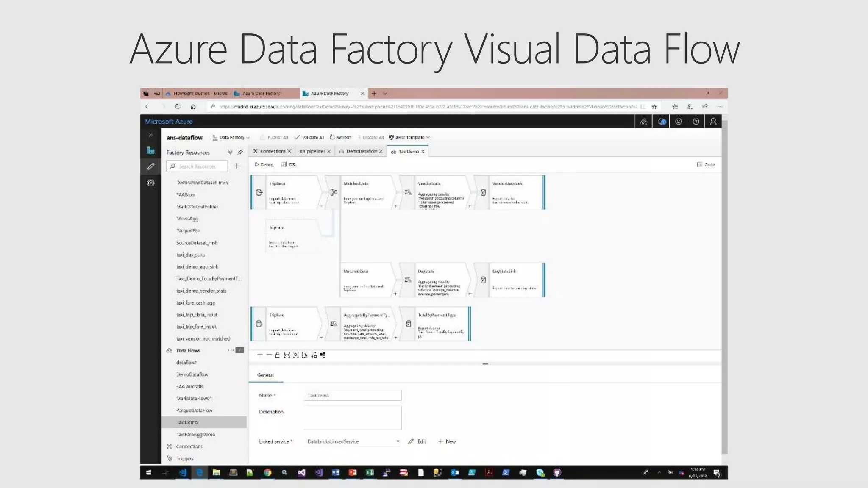Open the feedback smiley icon in header
This screenshot has height=488, width=868.
679,122
